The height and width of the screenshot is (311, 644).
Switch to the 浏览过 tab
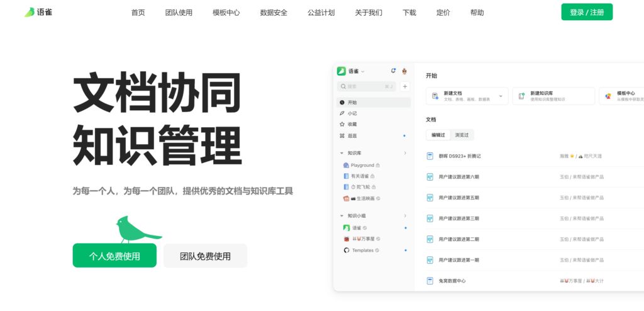pyautogui.click(x=462, y=135)
